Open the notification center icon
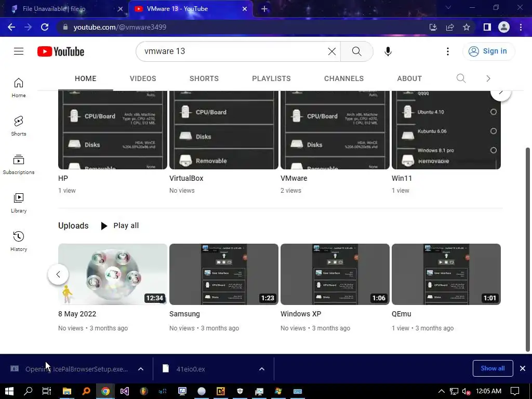Screen dimensions: 532x399 point(515,391)
